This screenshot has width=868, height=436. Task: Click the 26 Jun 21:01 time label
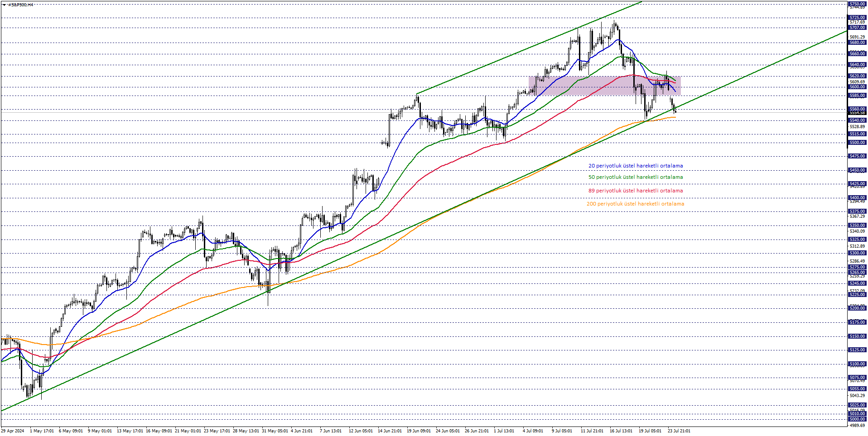click(477, 431)
